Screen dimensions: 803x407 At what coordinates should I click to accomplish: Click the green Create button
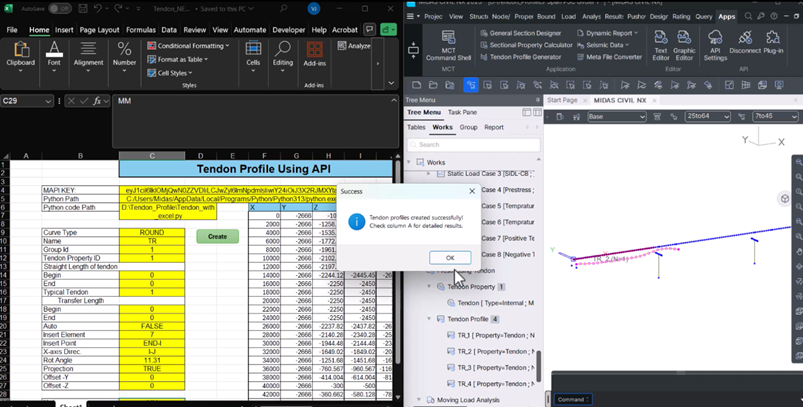[217, 237]
